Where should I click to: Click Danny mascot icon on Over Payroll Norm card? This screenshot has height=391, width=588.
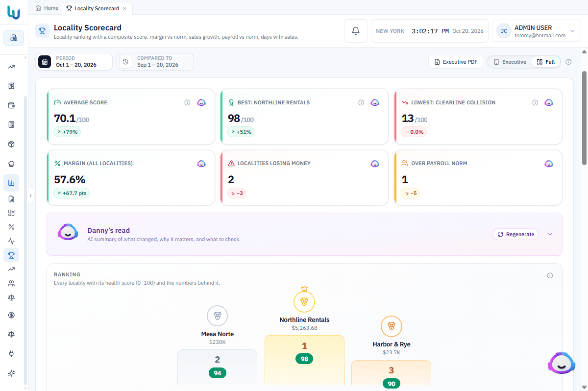click(x=549, y=163)
